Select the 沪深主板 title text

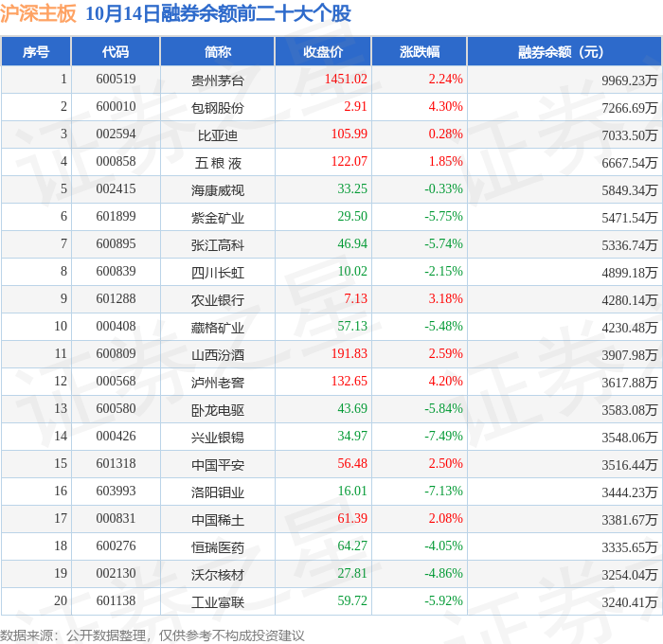pos(38,13)
